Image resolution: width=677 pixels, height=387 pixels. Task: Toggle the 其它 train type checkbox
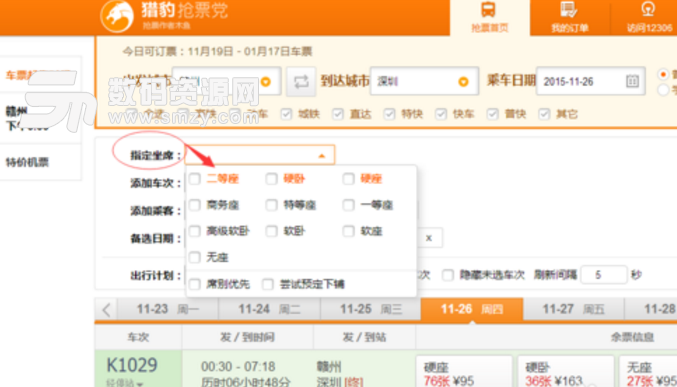[x=544, y=114]
